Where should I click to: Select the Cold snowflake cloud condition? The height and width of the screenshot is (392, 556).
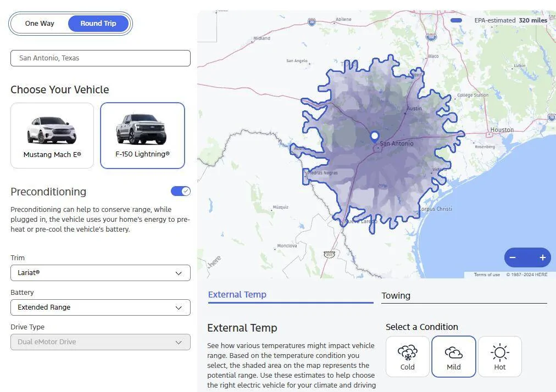click(x=407, y=356)
